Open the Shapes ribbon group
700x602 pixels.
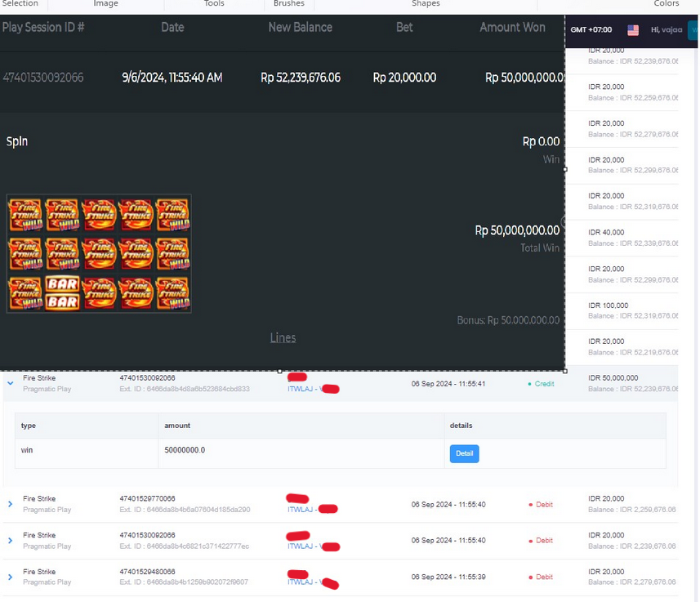click(x=426, y=3)
